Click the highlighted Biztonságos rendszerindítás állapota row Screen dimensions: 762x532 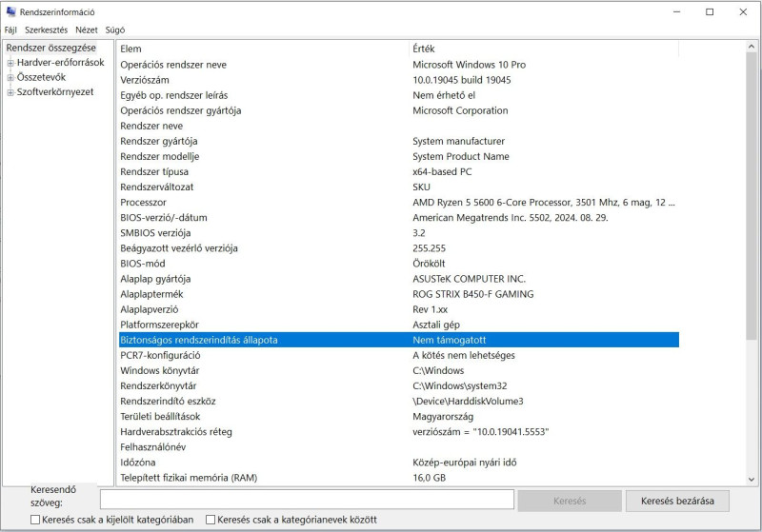[398, 340]
